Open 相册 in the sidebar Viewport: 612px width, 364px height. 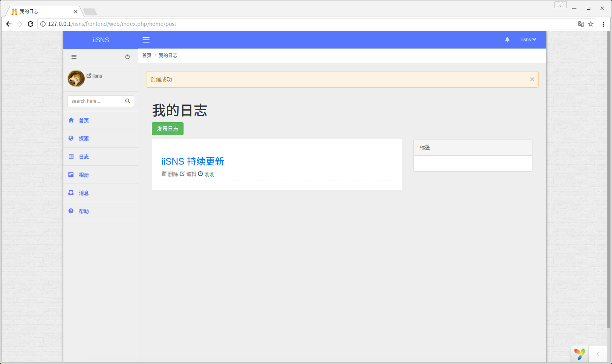coord(84,175)
